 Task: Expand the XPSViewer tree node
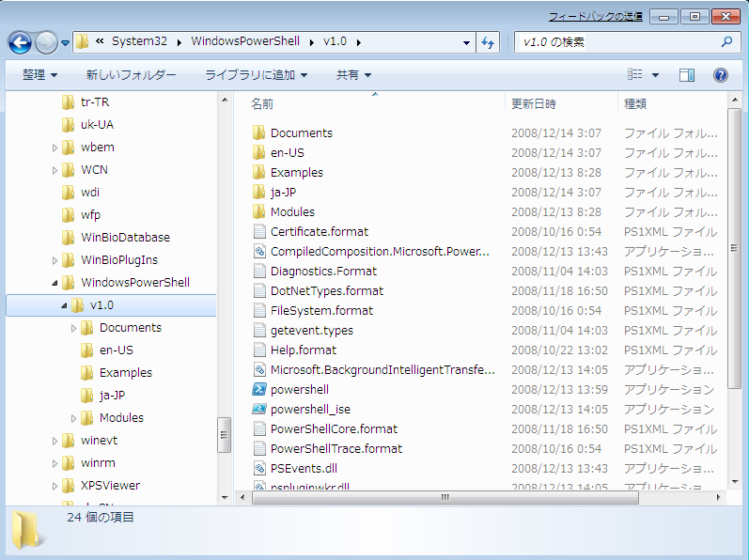[55, 487]
